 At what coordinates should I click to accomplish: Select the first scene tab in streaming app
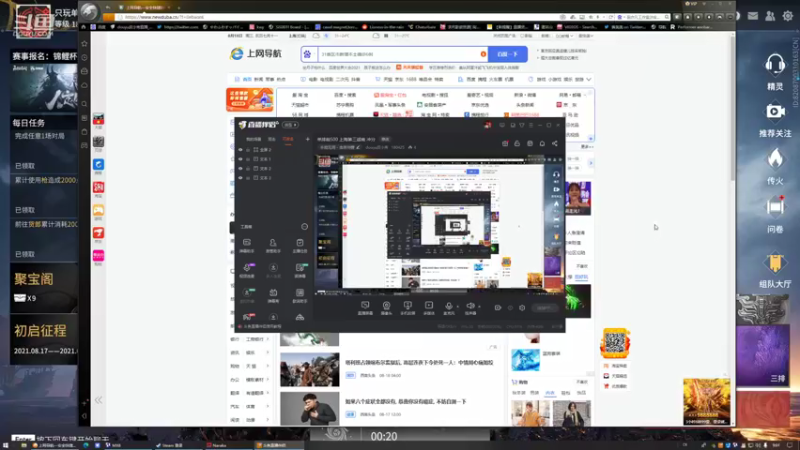tap(254, 139)
